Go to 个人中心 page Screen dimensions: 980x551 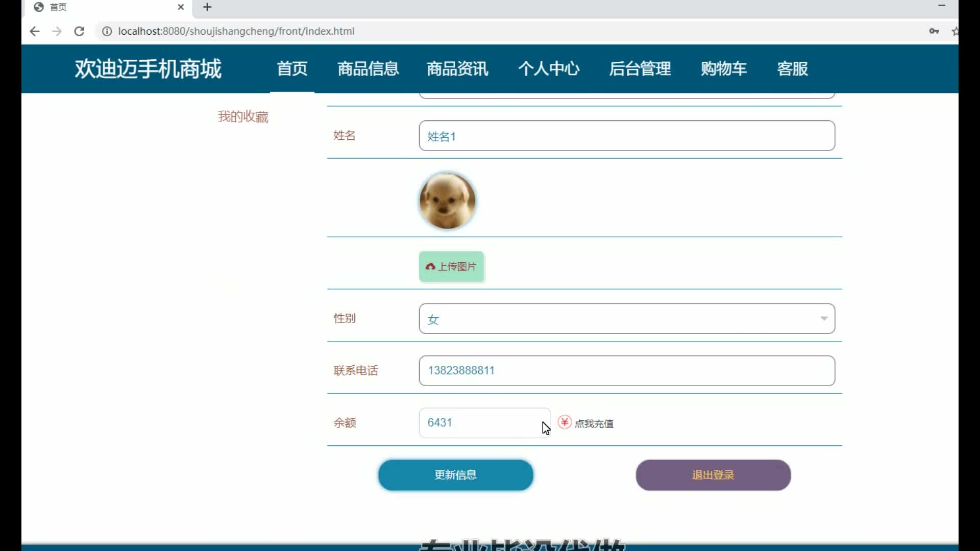pyautogui.click(x=549, y=68)
